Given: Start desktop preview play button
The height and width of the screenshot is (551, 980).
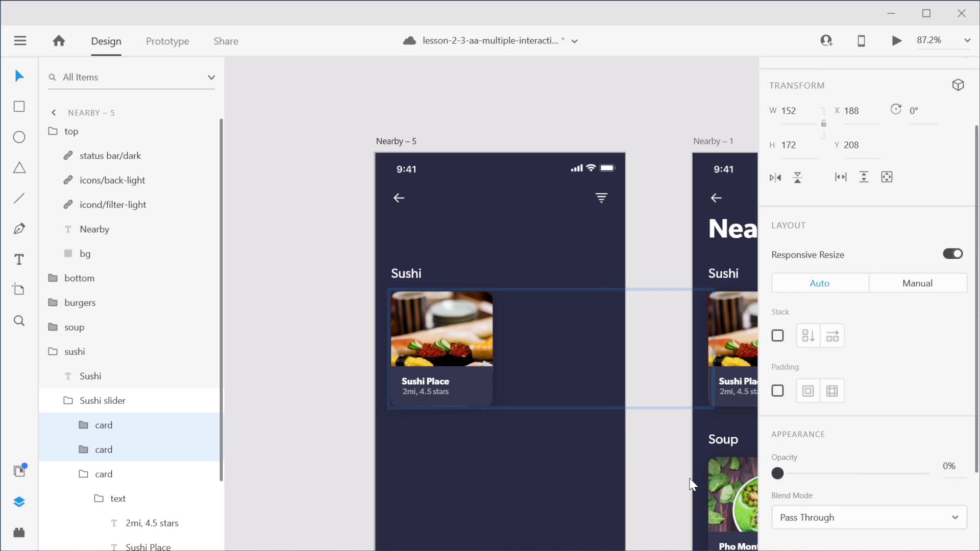Looking at the screenshot, I should click(896, 41).
